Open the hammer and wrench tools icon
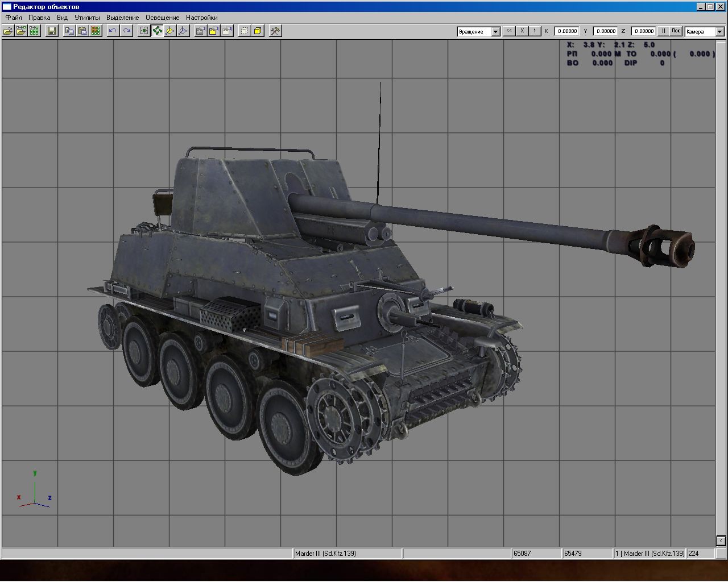728x582 pixels. click(275, 31)
